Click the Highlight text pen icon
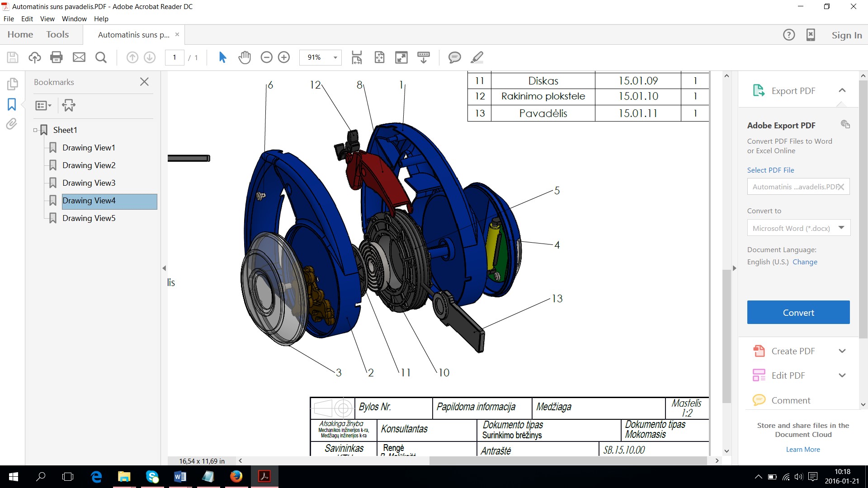The image size is (868, 488). pyautogui.click(x=477, y=57)
